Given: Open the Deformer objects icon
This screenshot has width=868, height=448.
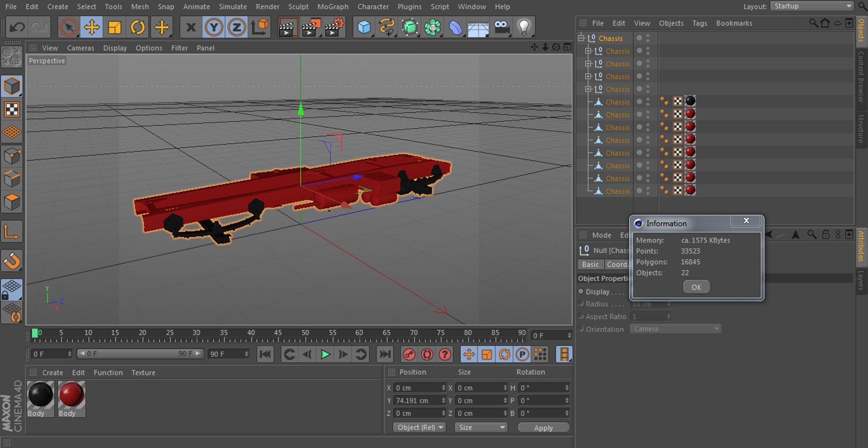Looking at the screenshot, I should (456, 28).
